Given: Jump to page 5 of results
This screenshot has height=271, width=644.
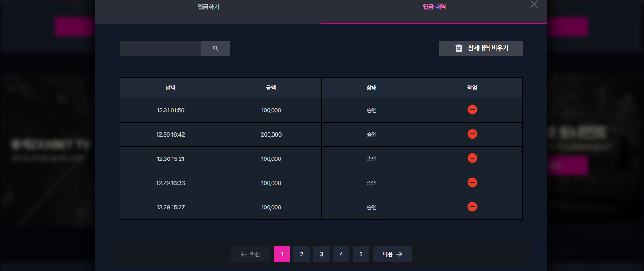Looking at the screenshot, I should pos(361,254).
